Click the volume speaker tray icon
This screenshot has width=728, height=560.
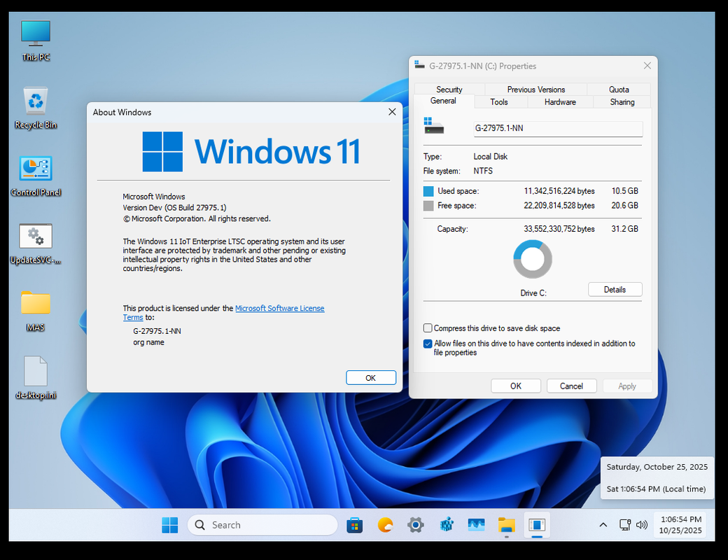642,525
